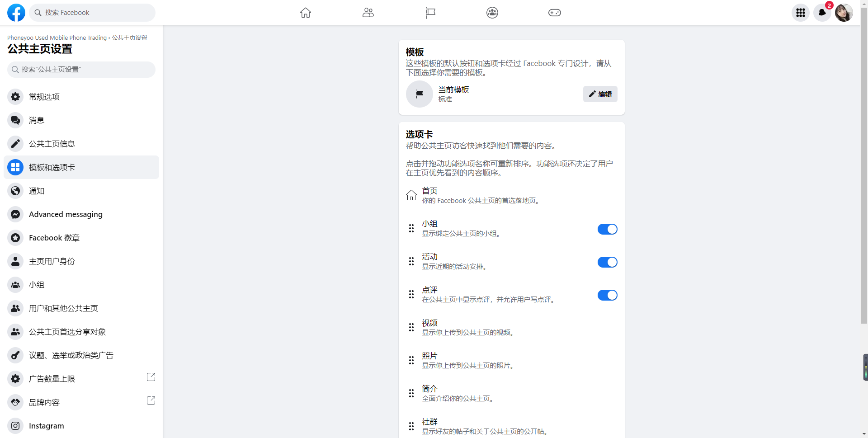Disable the 小组 toggle in 选项卡
This screenshot has height=438, width=868.
click(607, 229)
